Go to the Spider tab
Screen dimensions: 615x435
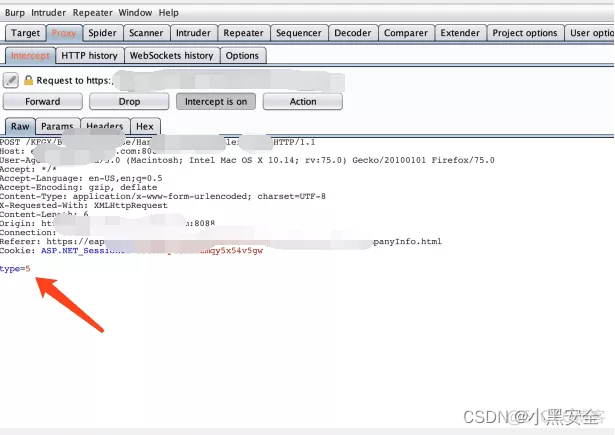102,33
